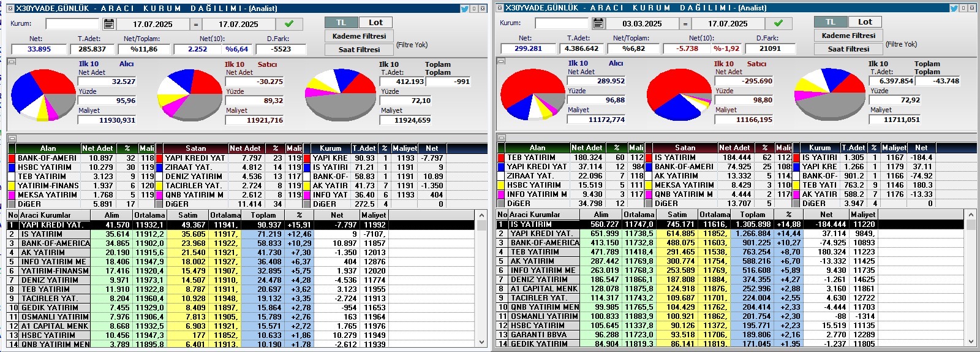Click the Ilk 10 Satıcı pie chart, right window

click(x=679, y=94)
